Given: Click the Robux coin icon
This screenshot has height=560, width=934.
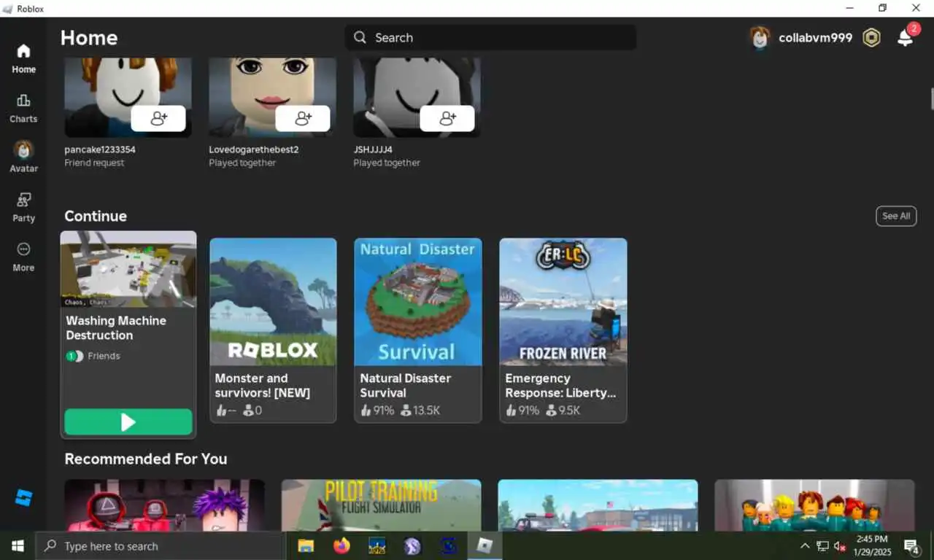Looking at the screenshot, I should click(871, 38).
